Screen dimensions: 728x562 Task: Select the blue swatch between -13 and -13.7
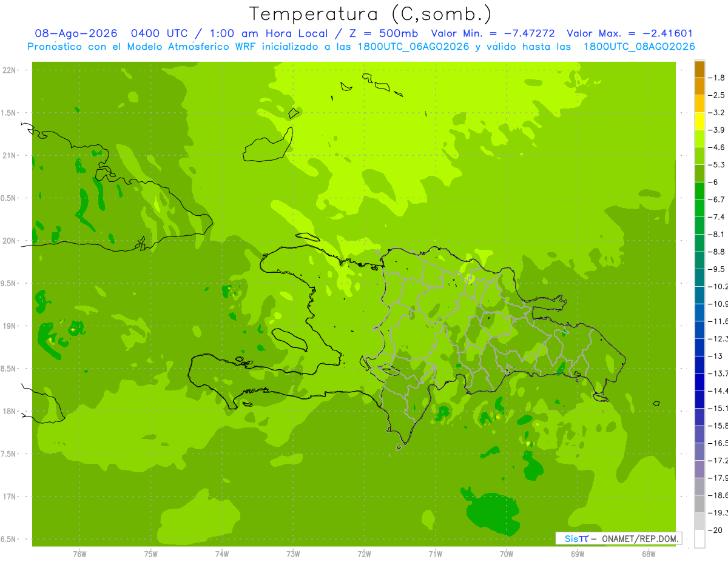[699, 364]
